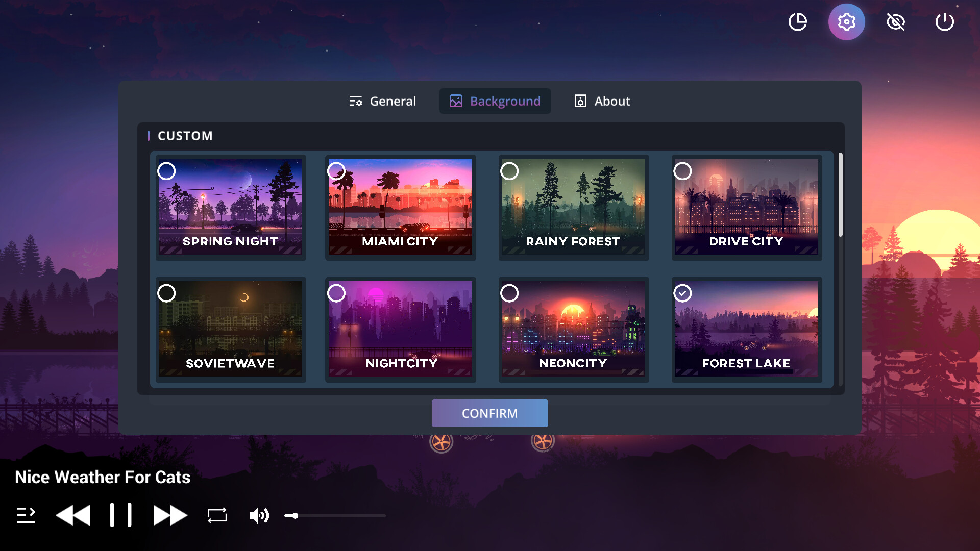The image size is (980, 551).
Task: Click the power icon to quit
Action: (944, 21)
